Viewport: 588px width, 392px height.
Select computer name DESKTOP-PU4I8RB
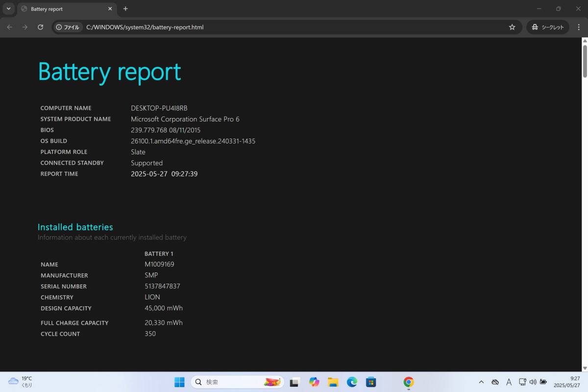click(x=159, y=108)
